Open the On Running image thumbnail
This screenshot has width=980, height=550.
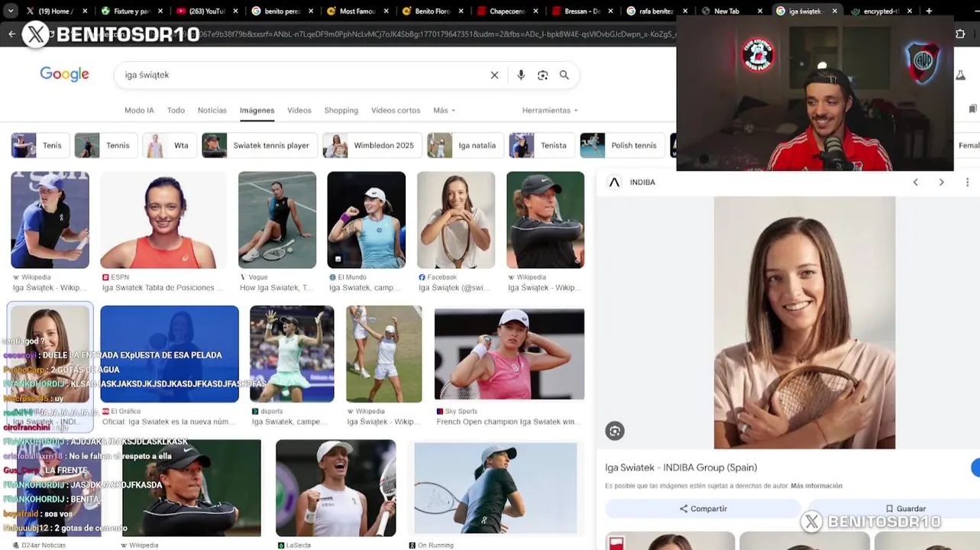tap(496, 488)
